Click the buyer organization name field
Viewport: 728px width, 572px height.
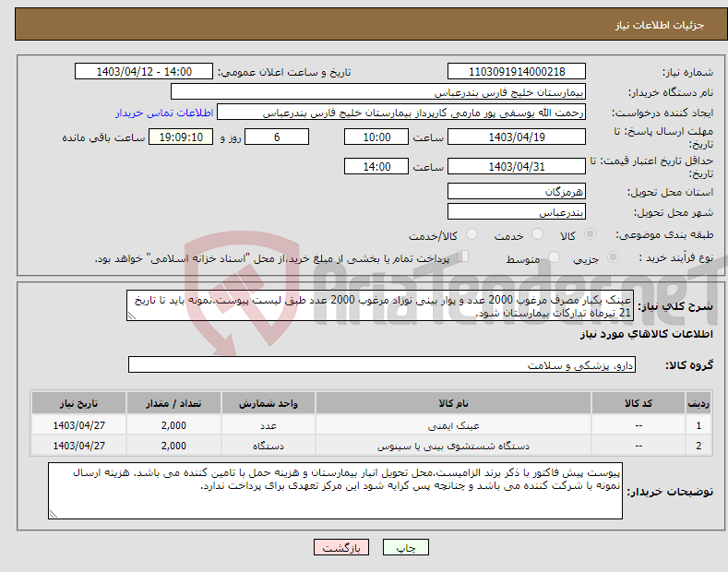pyautogui.click(x=378, y=92)
